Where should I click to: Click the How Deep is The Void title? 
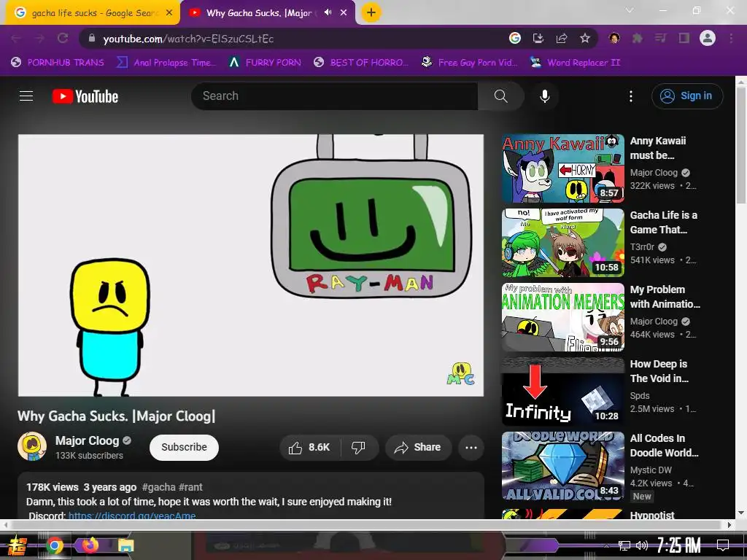[x=659, y=371]
